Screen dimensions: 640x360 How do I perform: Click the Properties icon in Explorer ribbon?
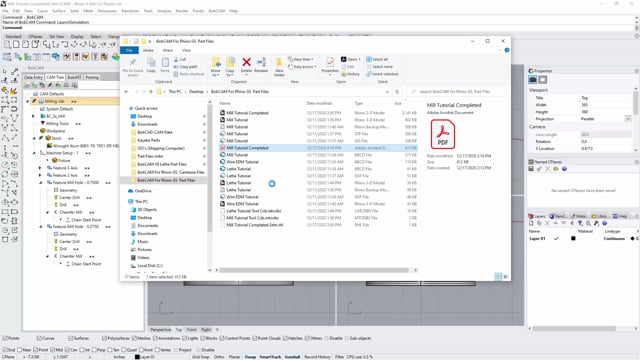click(330, 62)
